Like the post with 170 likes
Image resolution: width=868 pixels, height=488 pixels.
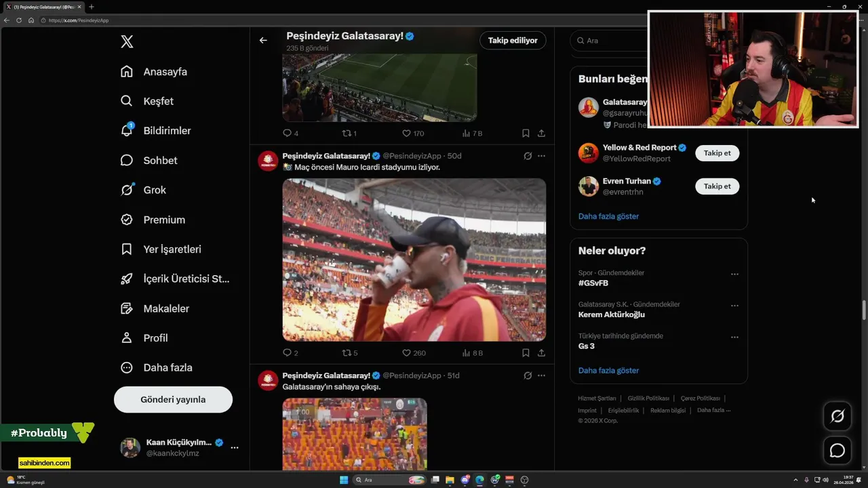tap(413, 134)
